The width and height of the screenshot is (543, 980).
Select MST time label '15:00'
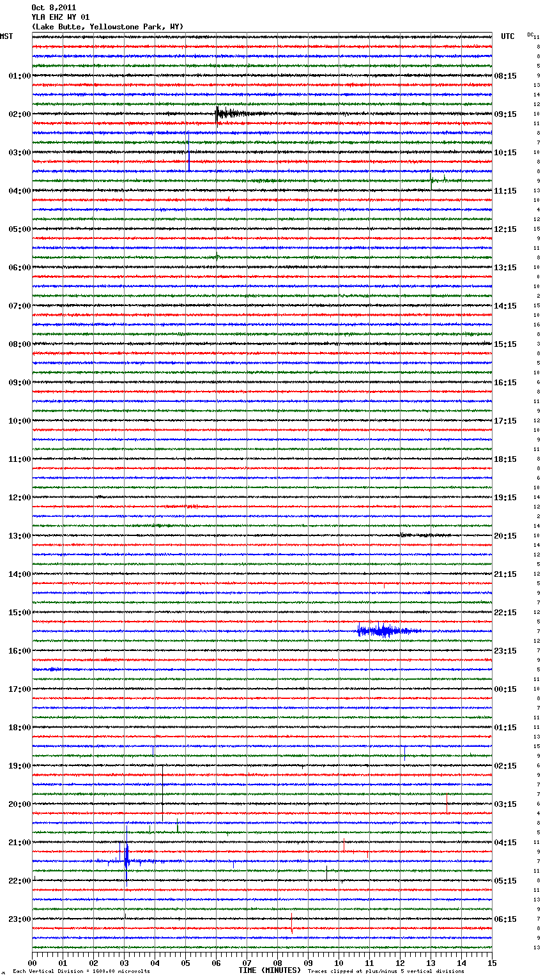pyautogui.click(x=19, y=613)
